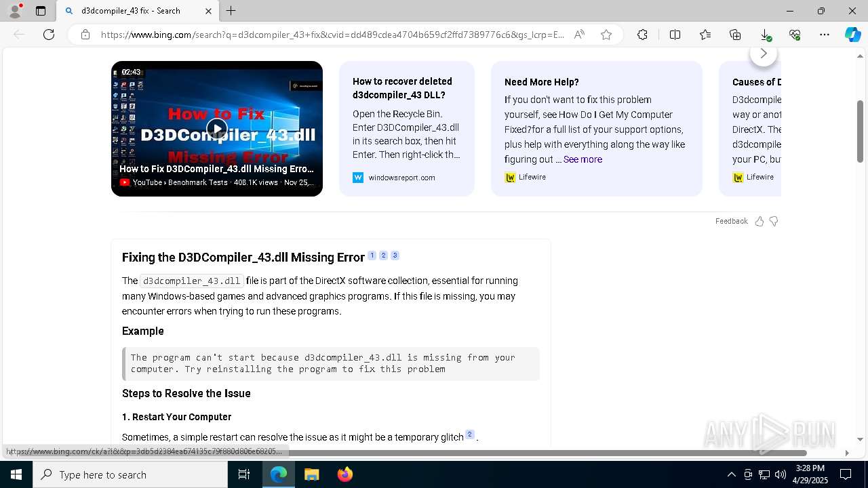
Task: Activate Read aloud icon in address bar
Action: click(x=579, y=35)
